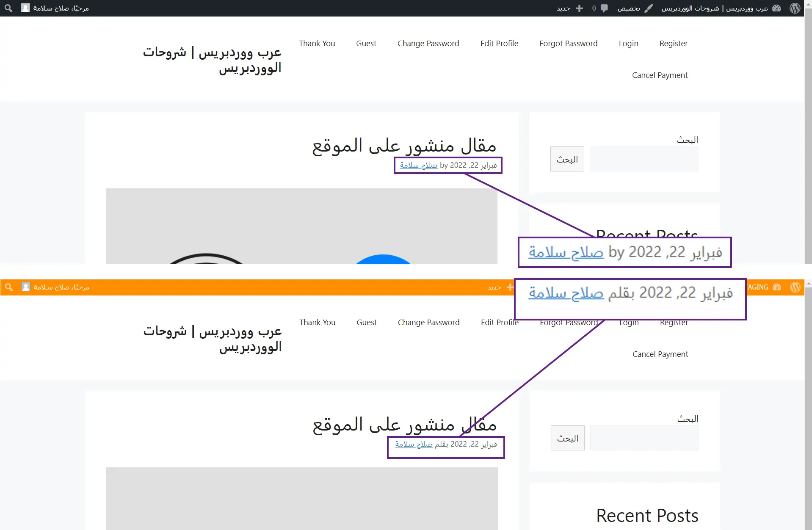Open Thank You in the upper site menu
The height and width of the screenshot is (530, 812).
coord(317,43)
